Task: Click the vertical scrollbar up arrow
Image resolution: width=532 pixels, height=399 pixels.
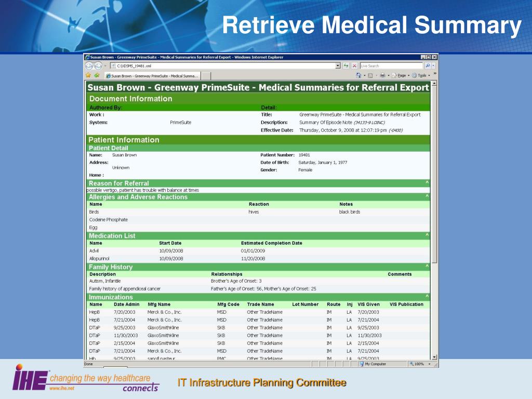Action: click(x=434, y=84)
